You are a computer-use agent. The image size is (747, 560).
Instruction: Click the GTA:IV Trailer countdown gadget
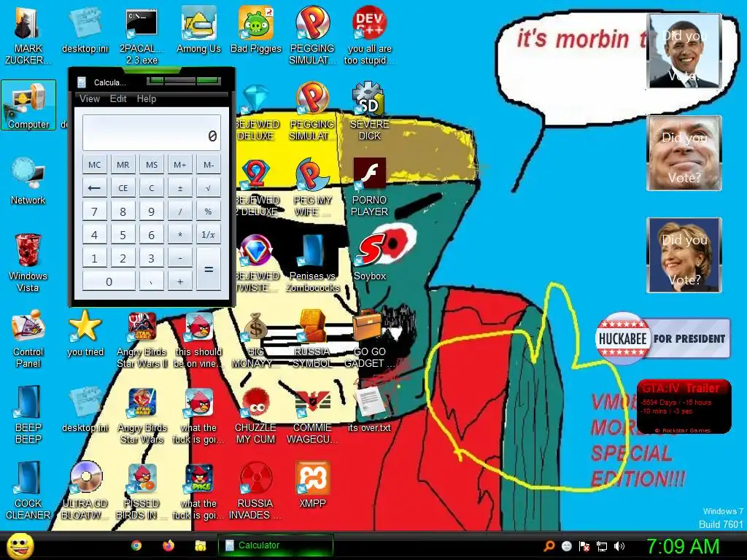[x=684, y=406]
